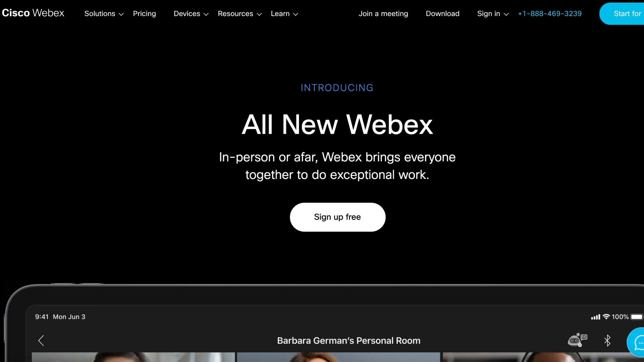Click the chat bubble icon on right

[x=637, y=342]
